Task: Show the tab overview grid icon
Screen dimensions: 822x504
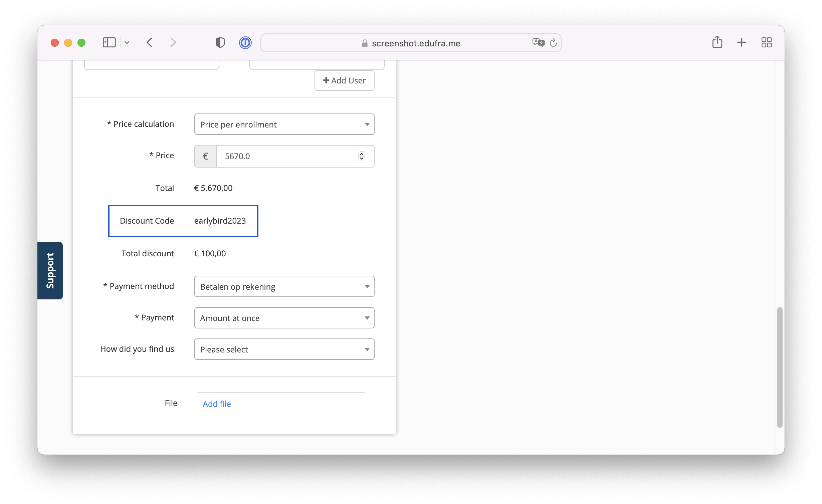Action: click(766, 42)
